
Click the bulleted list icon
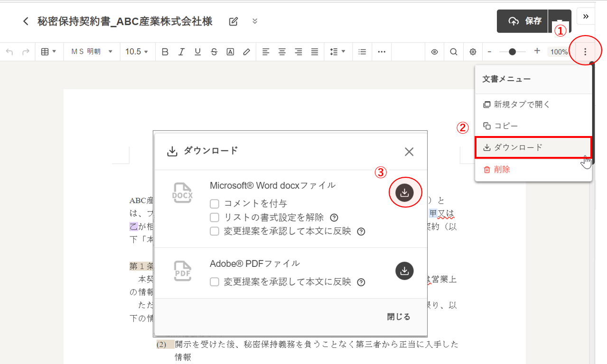[362, 52]
